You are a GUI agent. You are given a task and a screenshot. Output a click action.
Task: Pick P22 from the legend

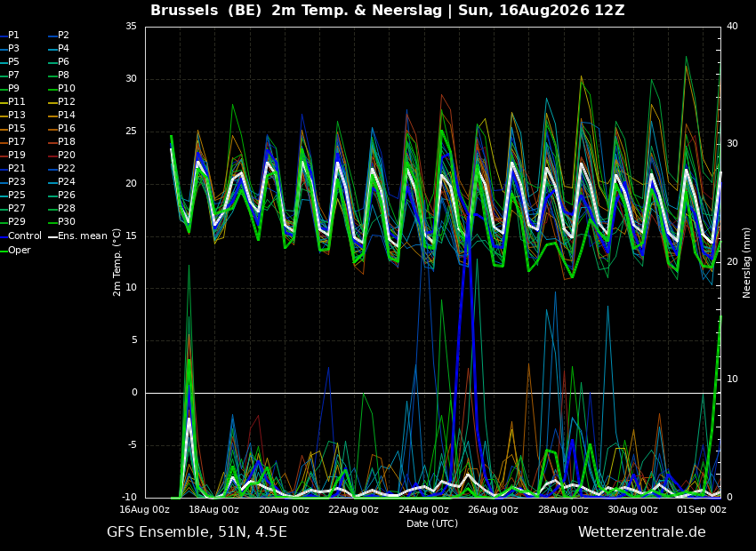click(x=61, y=169)
